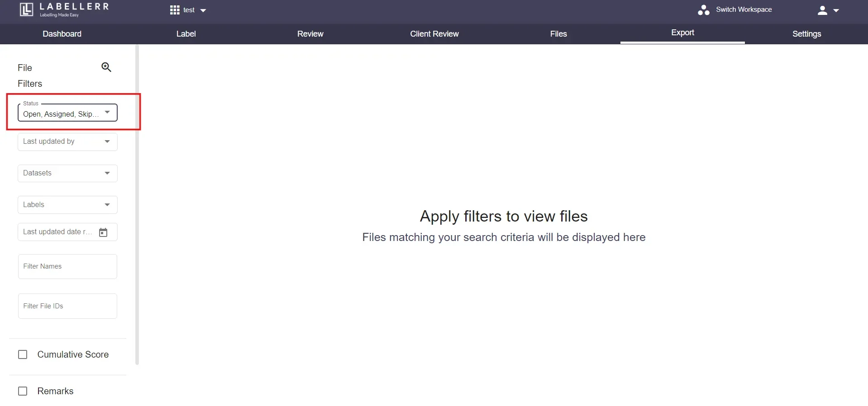The height and width of the screenshot is (406, 868).
Task: Expand the user account dropdown arrow
Action: coord(836,10)
